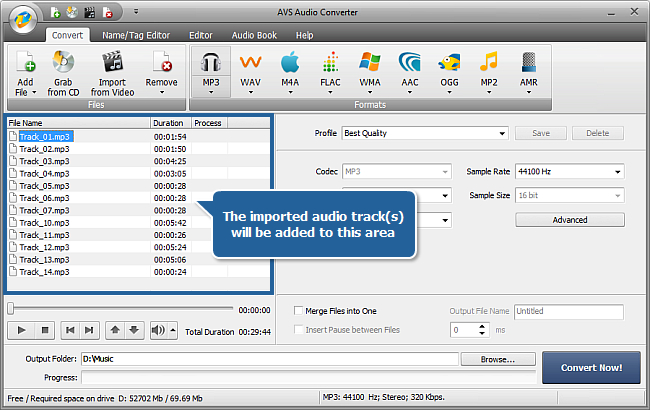Increase pause duration stepper value
The image size is (650, 410).
482,327
